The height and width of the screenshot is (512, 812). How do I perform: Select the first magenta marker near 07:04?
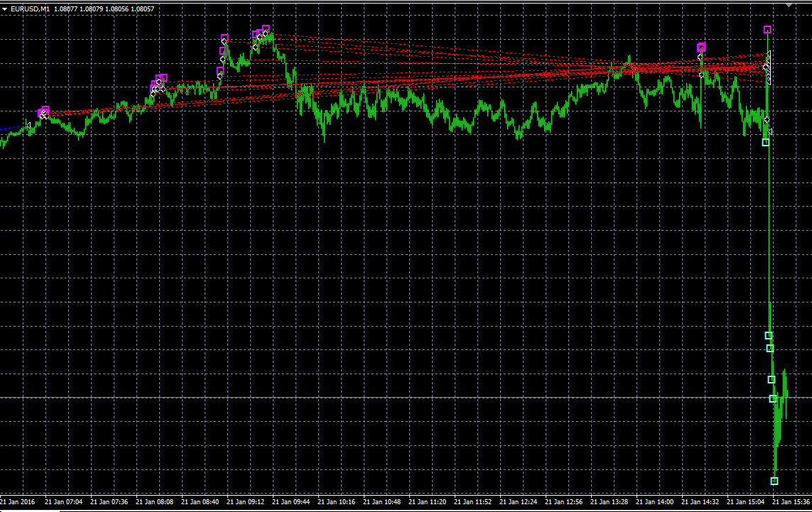[41, 113]
